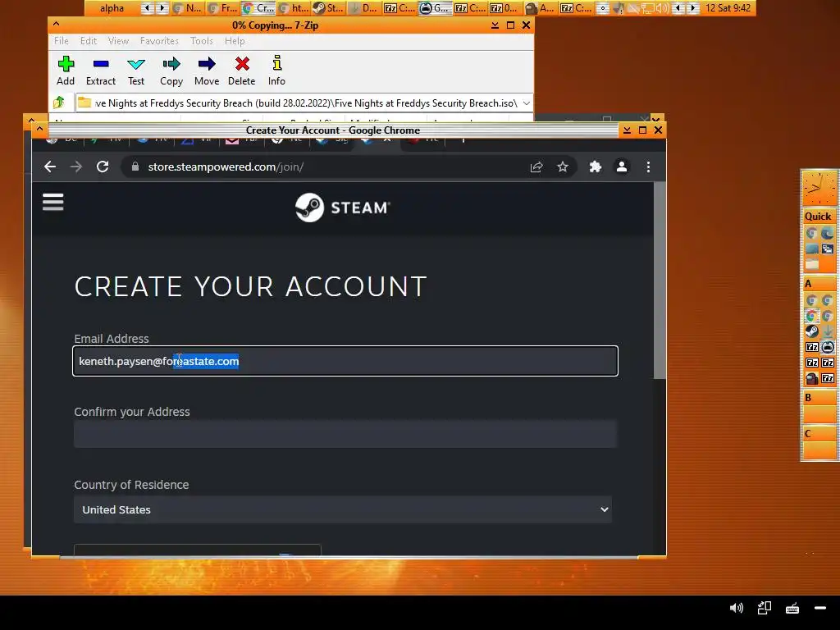This screenshot has width=840, height=630.
Task: Click the taskbar tray network icon
Action: point(649,8)
